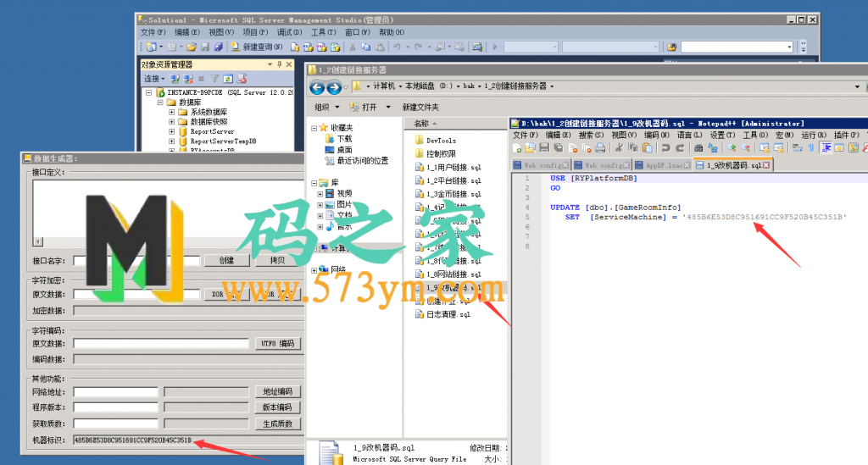The width and height of the screenshot is (868, 465).
Task: Click Save All icon in SSMS toolbar
Action: pos(218,47)
